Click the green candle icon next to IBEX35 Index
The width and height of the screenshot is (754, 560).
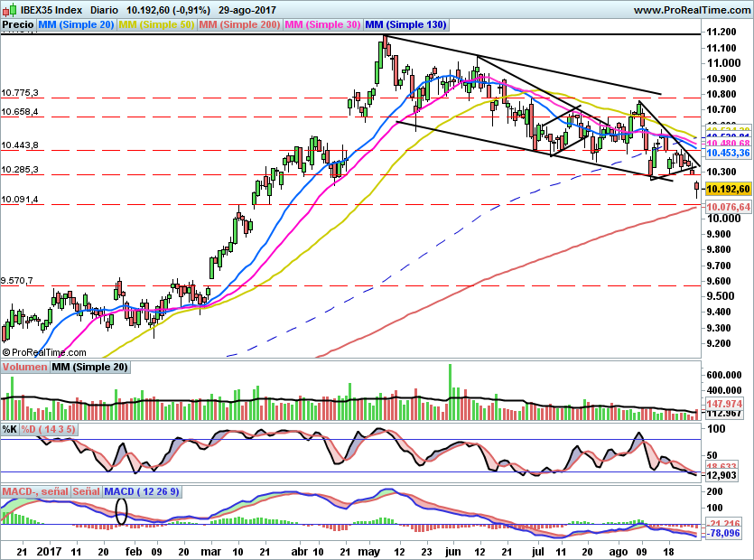click(13, 8)
